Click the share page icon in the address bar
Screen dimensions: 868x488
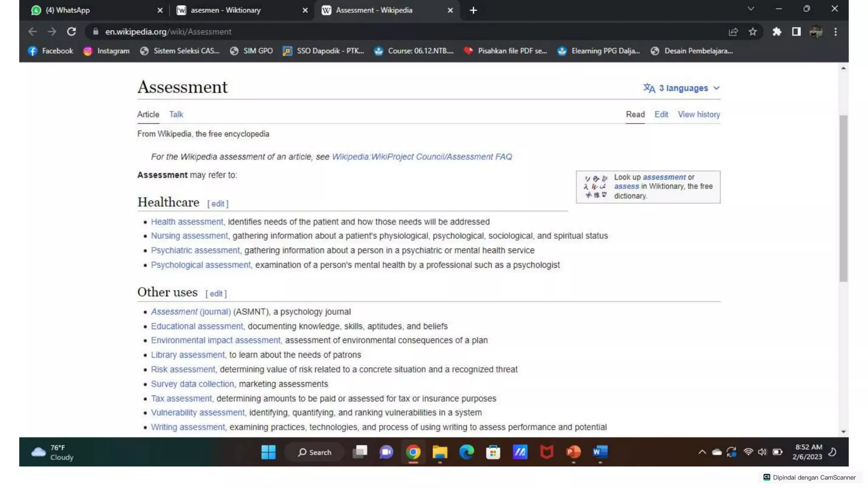pos(733,32)
